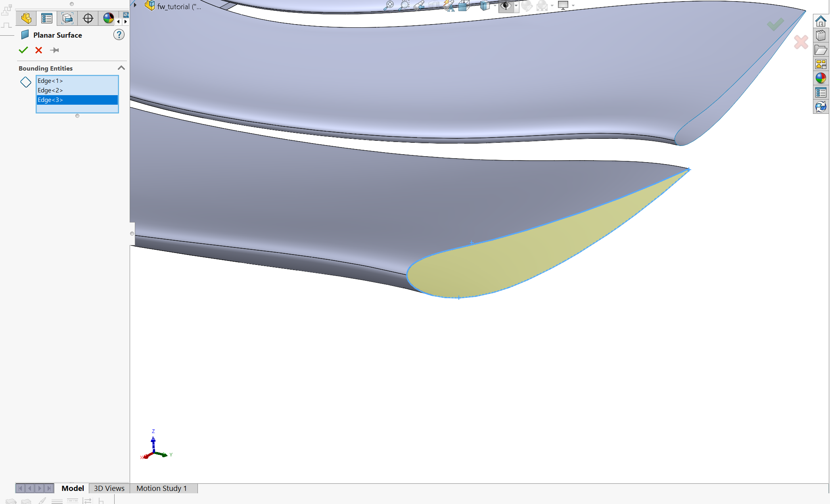Open Planar Surface help

(x=119, y=35)
